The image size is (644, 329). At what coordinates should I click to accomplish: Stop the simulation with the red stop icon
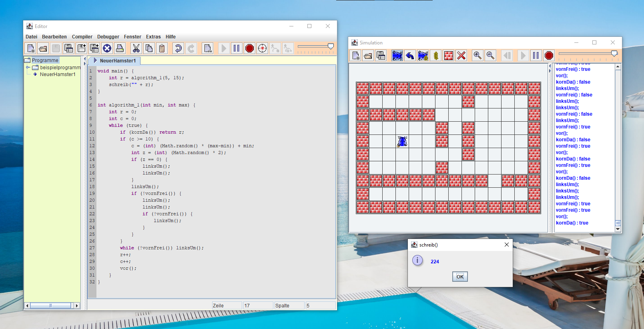click(549, 56)
